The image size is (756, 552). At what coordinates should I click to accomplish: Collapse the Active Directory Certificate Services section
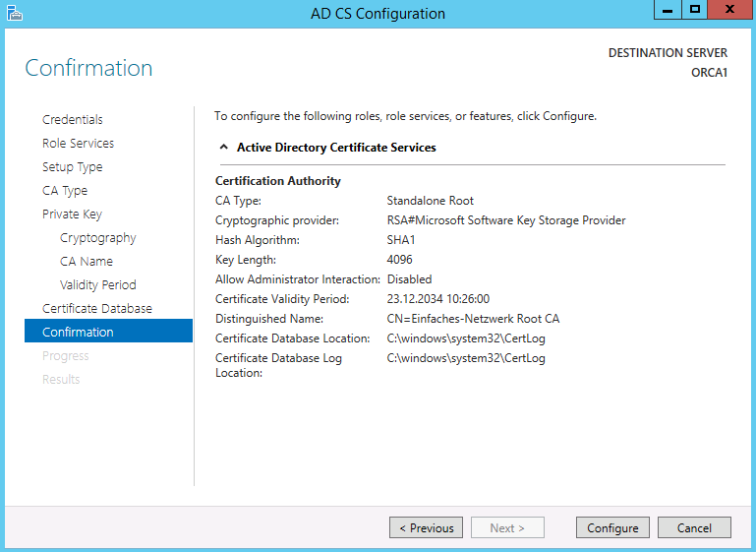point(223,148)
